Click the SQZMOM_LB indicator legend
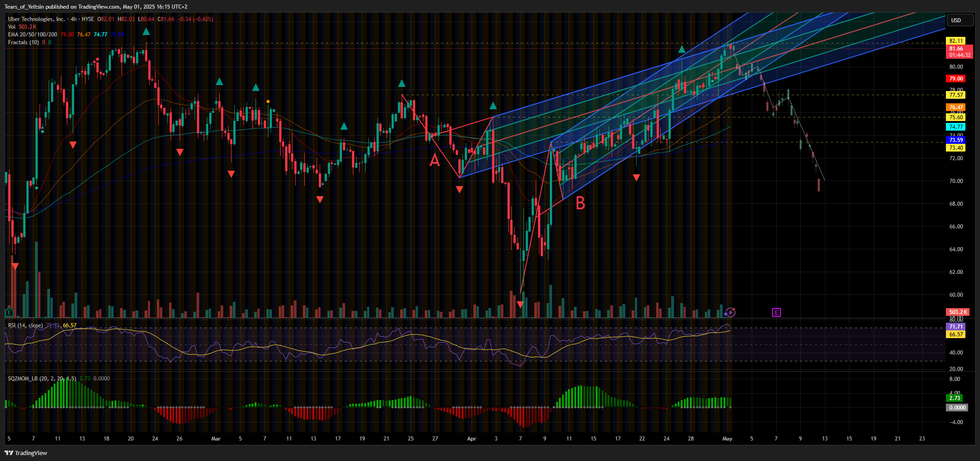980x461 pixels. (x=42, y=379)
